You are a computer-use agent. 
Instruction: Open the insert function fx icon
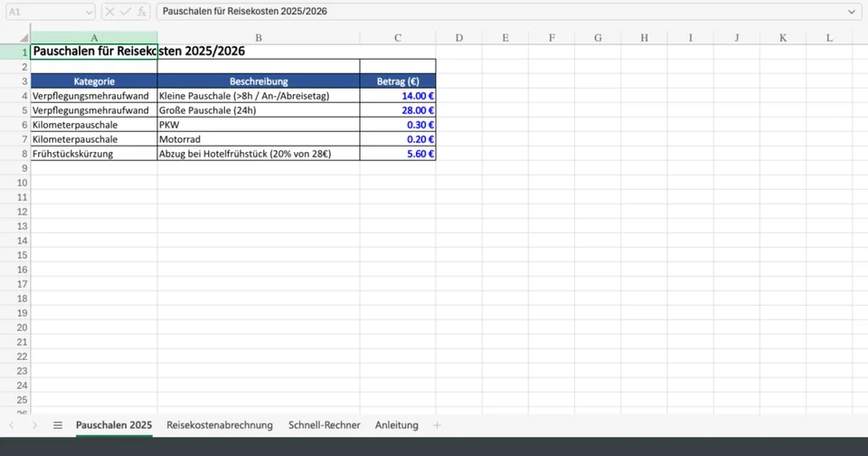(142, 12)
